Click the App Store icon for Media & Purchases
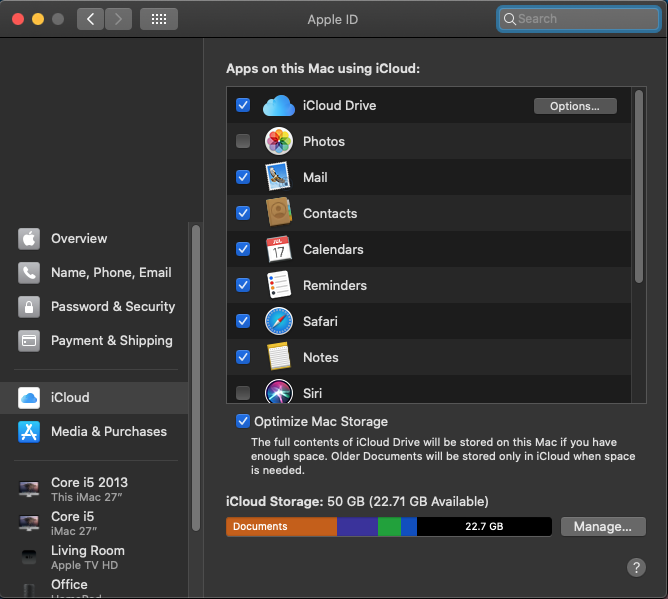This screenshot has width=668, height=599. [x=29, y=432]
